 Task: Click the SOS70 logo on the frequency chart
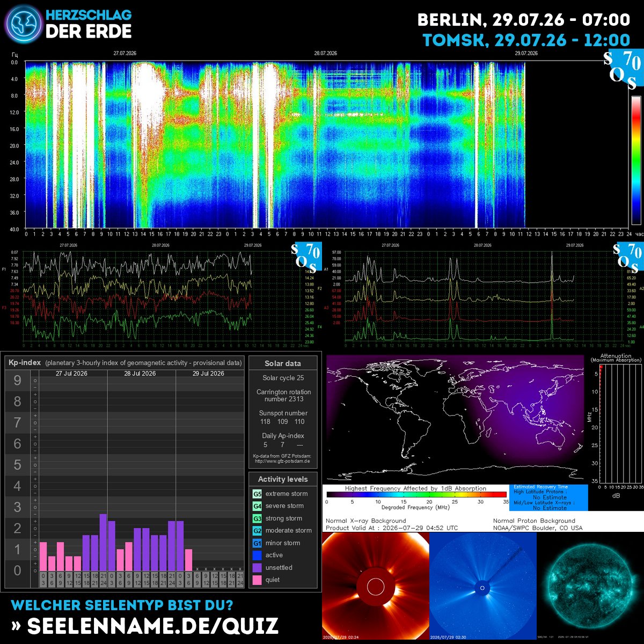[306, 257]
